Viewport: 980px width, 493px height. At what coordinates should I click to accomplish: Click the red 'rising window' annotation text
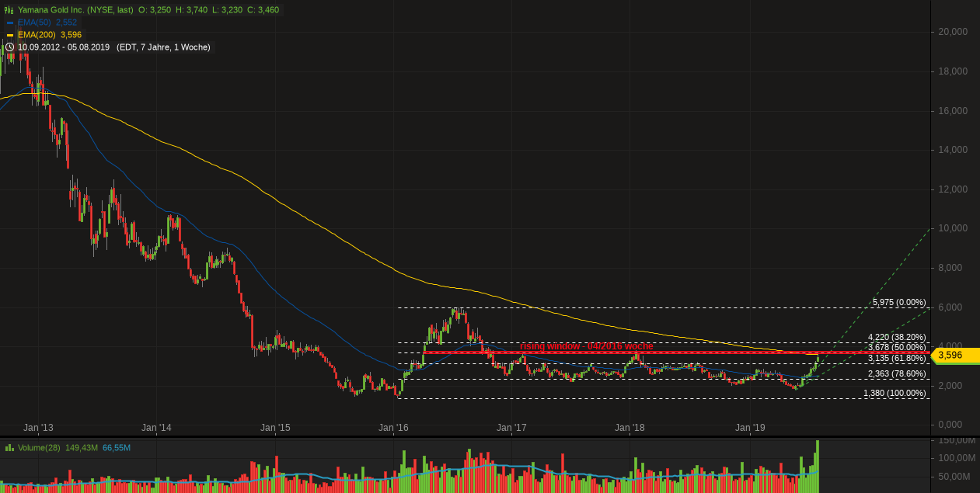(x=587, y=346)
